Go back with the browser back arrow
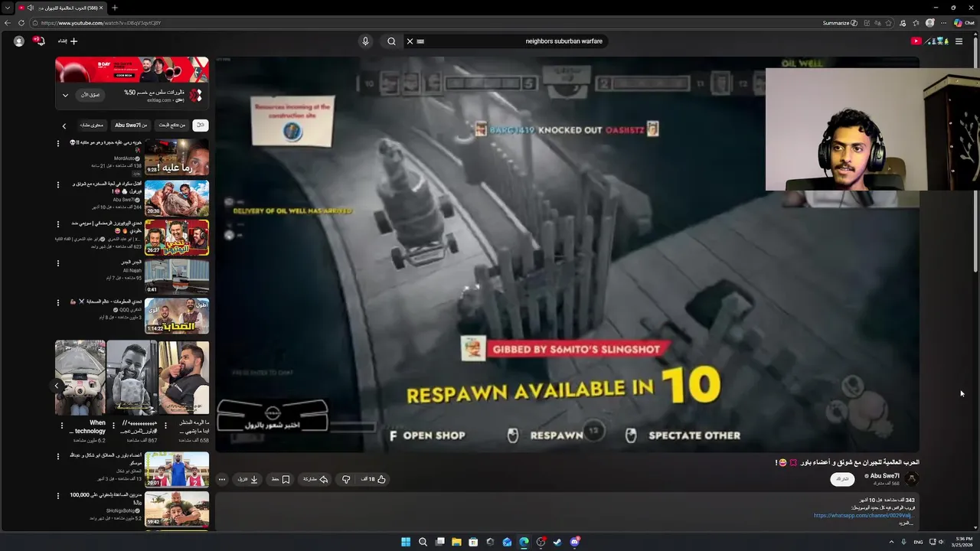The height and width of the screenshot is (551, 980). point(7,23)
